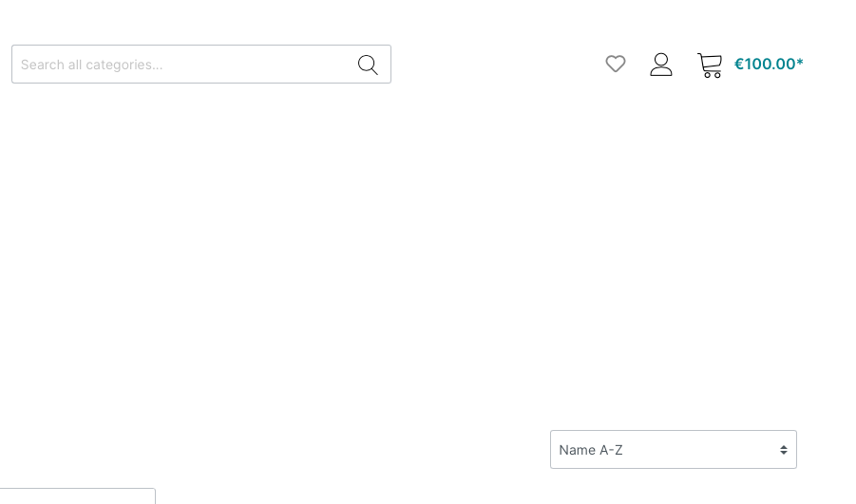856x504 pixels.
Task: Open the 'Name A-Z' sorting dropdown
Action: coord(674,450)
